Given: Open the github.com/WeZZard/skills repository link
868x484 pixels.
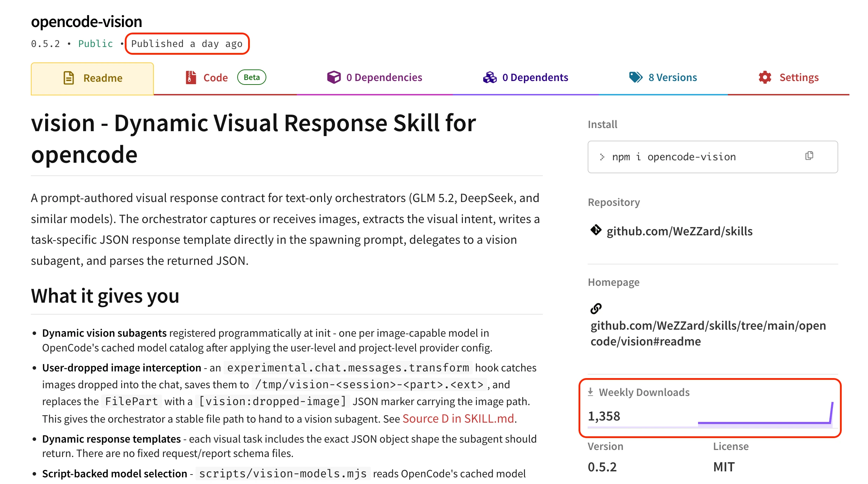Looking at the screenshot, I should point(679,231).
